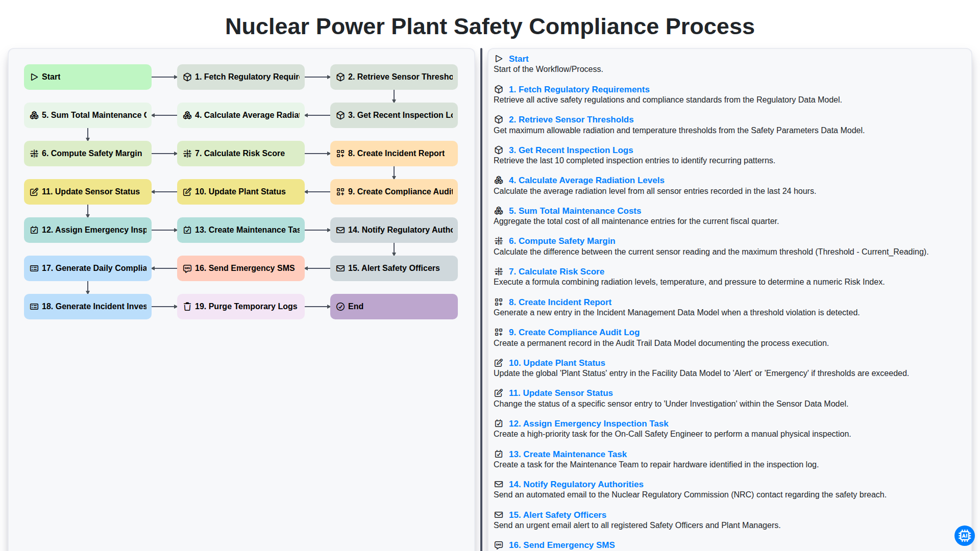The height and width of the screenshot is (551, 980).
Task: Click the SMS bubble icon beside Send Emergency SMS link
Action: tap(499, 545)
